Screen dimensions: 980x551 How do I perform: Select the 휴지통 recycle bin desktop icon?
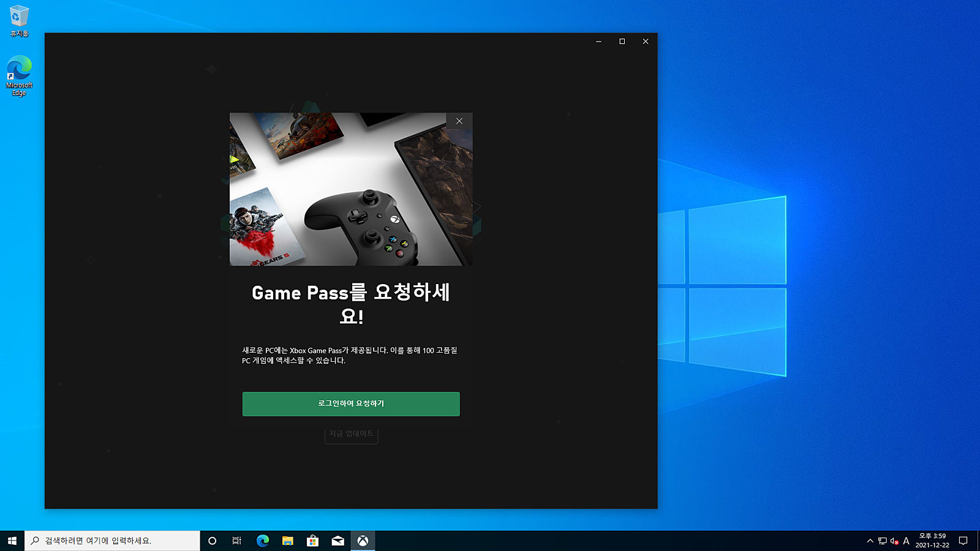[x=19, y=21]
